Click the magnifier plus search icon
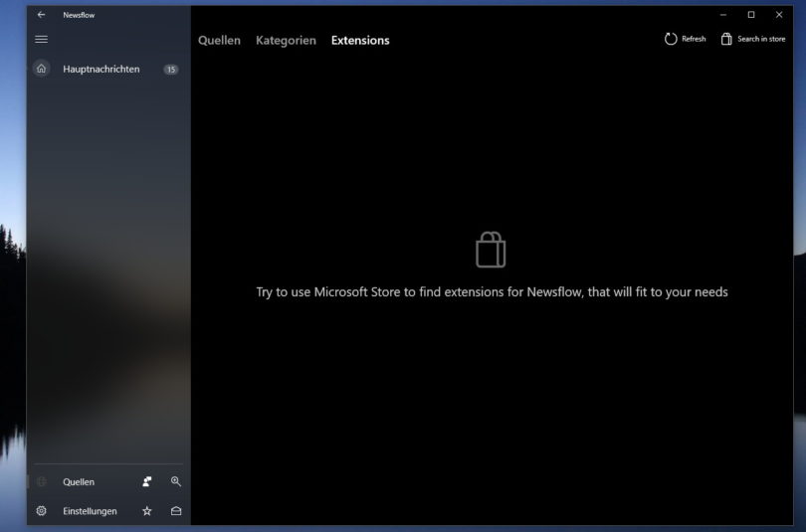The height and width of the screenshot is (532, 806). click(176, 481)
